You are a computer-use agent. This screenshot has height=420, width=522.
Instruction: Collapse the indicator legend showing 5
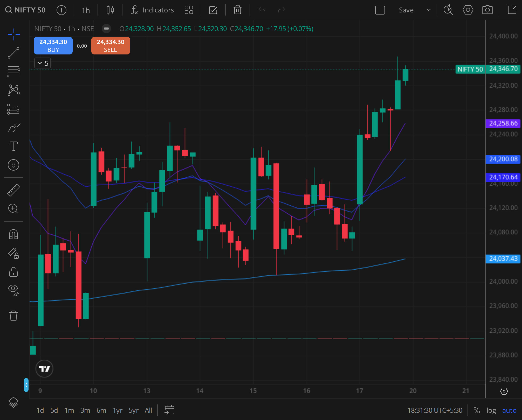tap(43, 63)
